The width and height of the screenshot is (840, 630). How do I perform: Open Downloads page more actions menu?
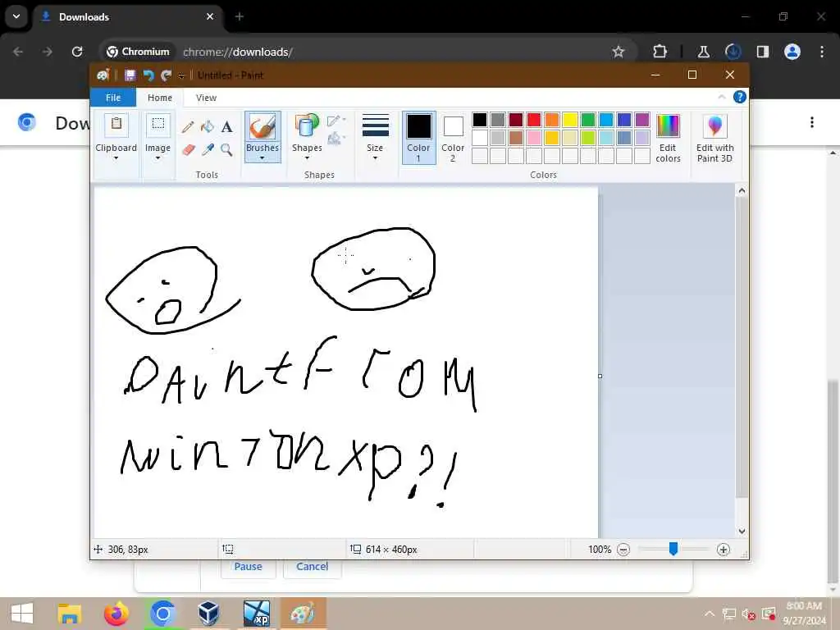click(x=811, y=123)
